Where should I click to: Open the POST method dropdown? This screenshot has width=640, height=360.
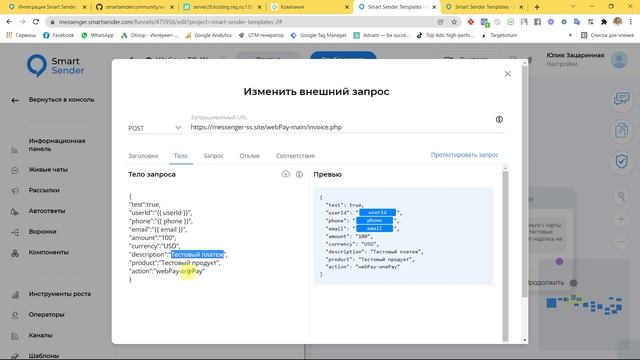click(155, 128)
